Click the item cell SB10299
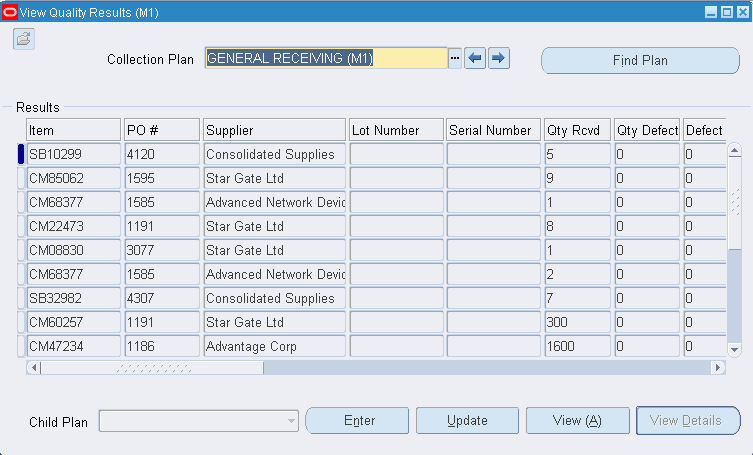753x455 pixels. point(73,154)
